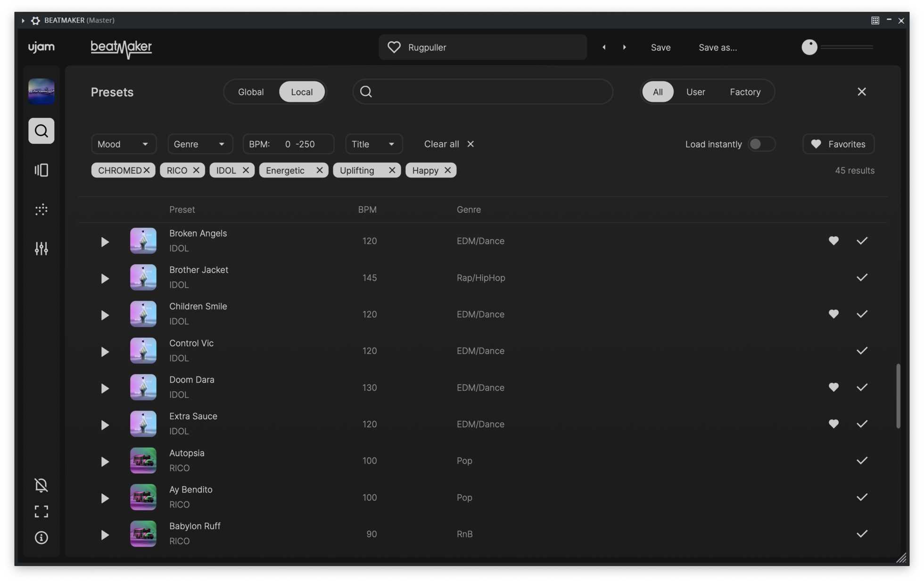Click the plugin options gear in title bar
Image resolution: width=924 pixels, height=583 pixels.
click(x=35, y=20)
